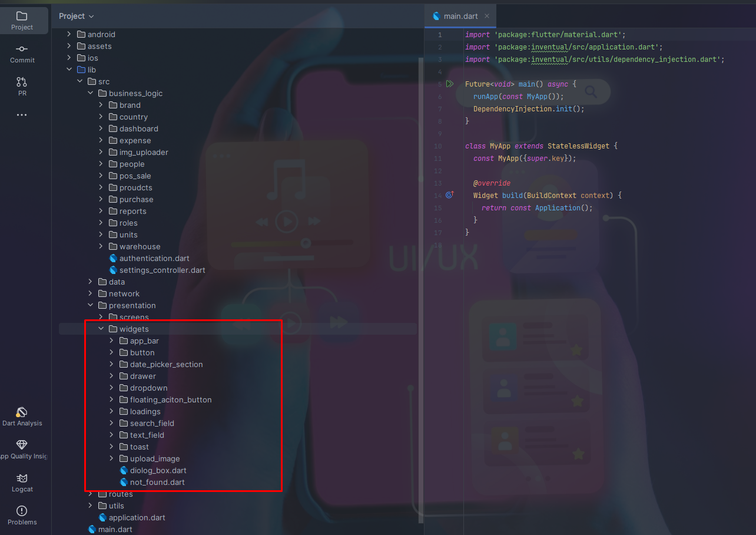
Task: Open App Quality Insights panel
Action: pyautogui.click(x=22, y=449)
